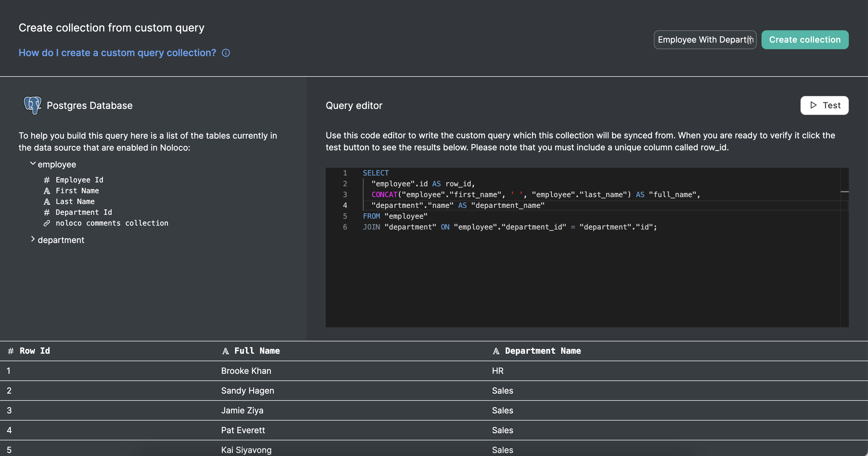Click the PostgreSQL elephant logo icon

[x=32, y=105]
